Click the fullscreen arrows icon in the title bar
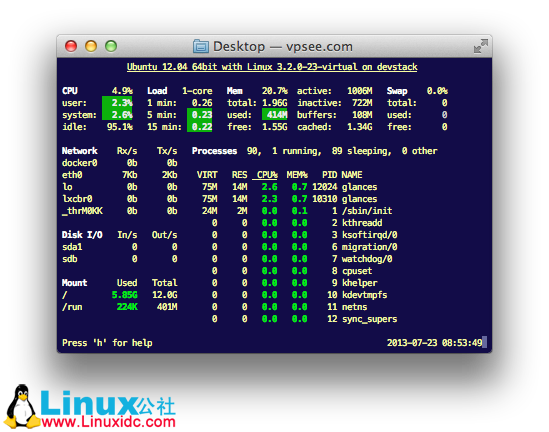 click(x=480, y=46)
